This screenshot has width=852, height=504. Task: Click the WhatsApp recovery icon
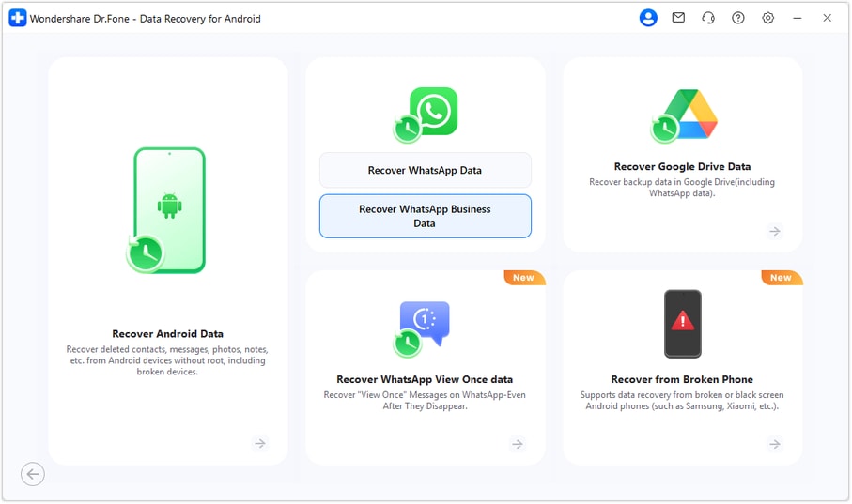click(426, 115)
